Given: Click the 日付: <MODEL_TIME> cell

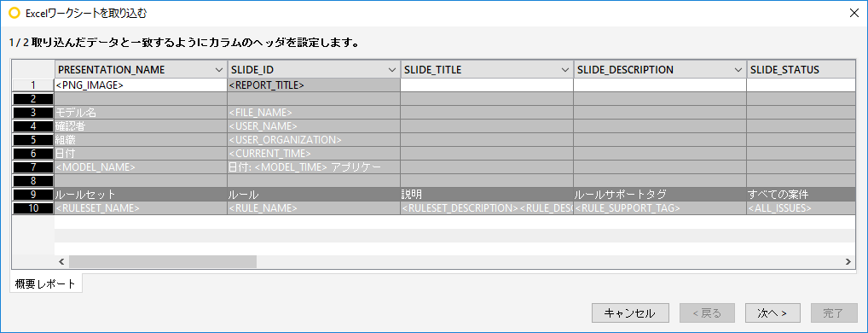Looking at the screenshot, I should tap(314, 166).
